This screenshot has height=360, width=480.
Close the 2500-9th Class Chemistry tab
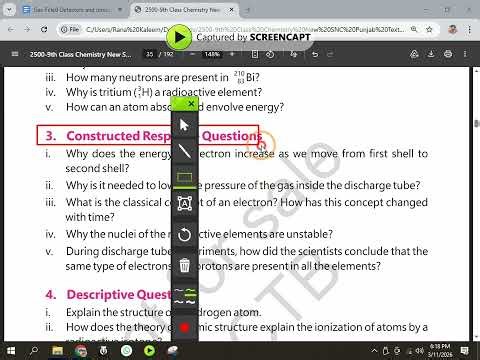click(x=231, y=10)
